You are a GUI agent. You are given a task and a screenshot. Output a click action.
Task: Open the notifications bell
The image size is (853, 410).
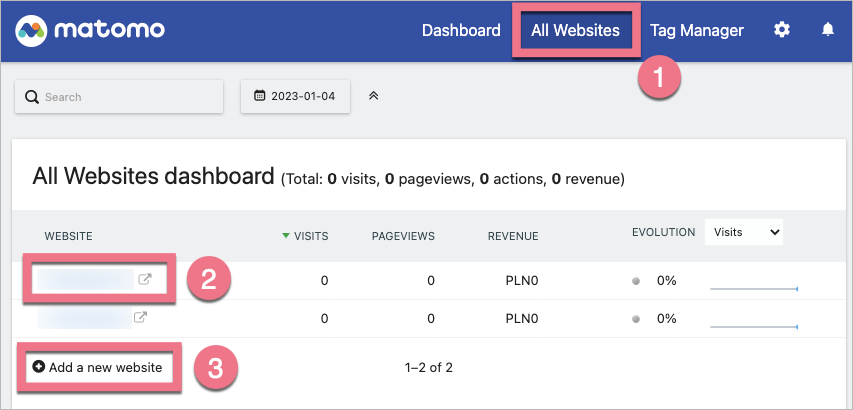tap(828, 30)
